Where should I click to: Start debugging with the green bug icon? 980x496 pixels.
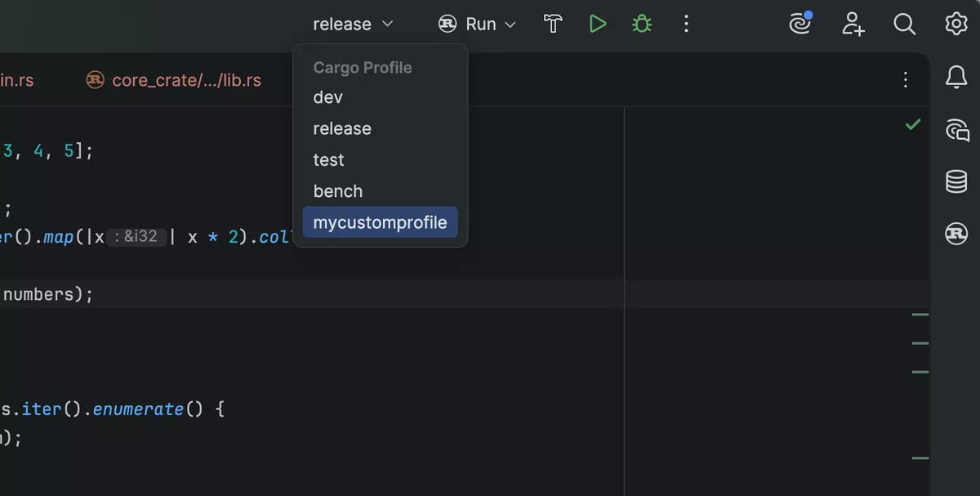click(642, 24)
